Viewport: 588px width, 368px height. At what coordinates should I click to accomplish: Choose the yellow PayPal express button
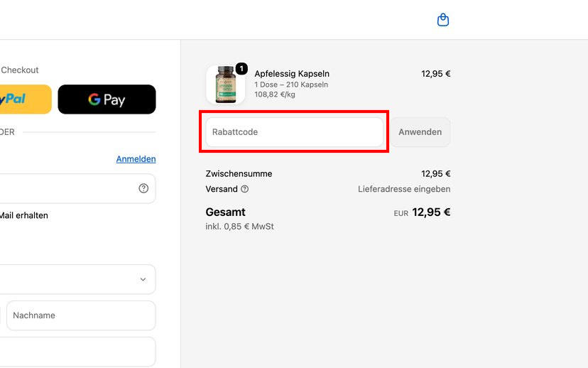tap(24, 99)
